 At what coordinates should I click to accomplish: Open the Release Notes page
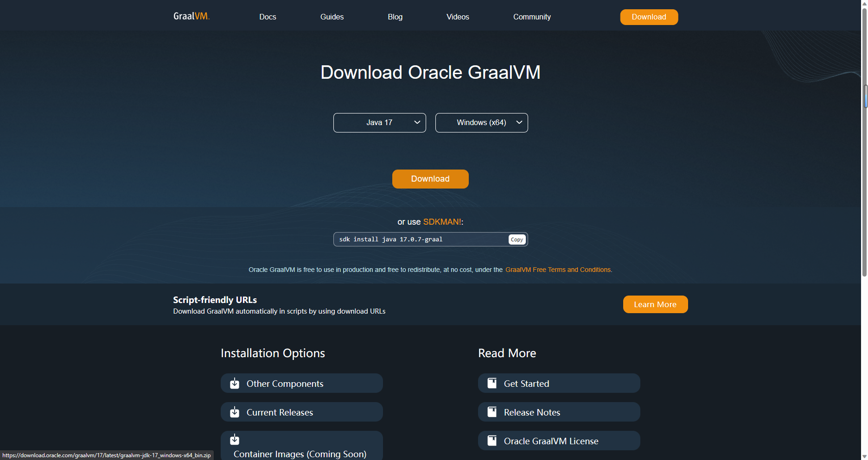tap(559, 412)
